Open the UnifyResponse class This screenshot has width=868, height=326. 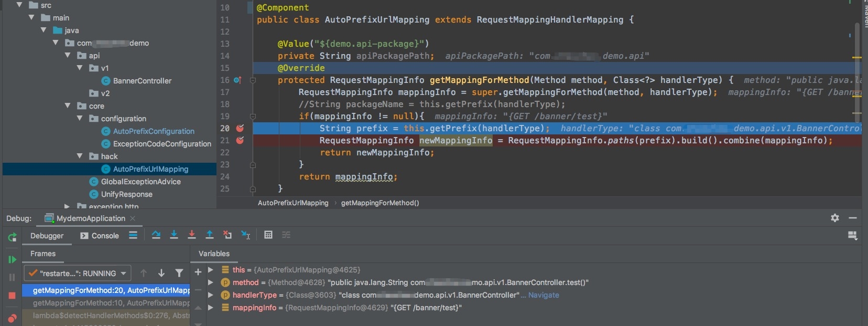[126, 194]
